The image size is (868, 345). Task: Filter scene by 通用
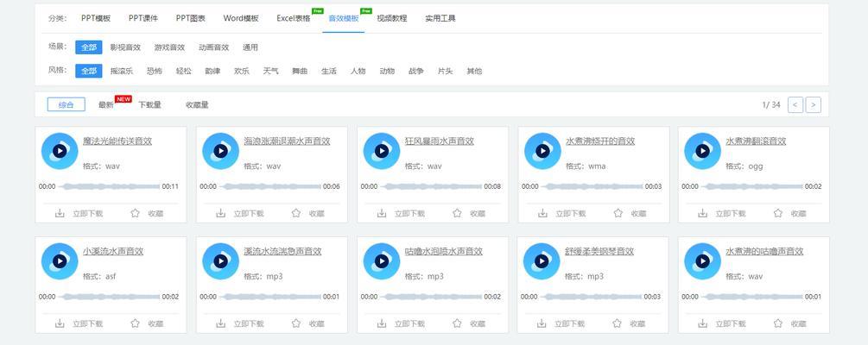pyautogui.click(x=250, y=47)
